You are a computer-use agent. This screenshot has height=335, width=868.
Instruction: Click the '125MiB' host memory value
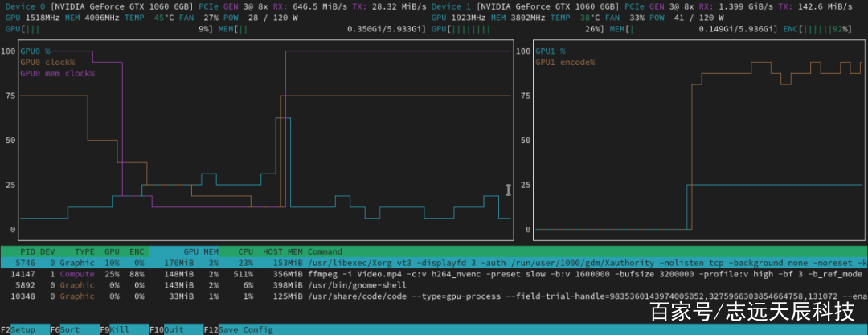(288, 296)
